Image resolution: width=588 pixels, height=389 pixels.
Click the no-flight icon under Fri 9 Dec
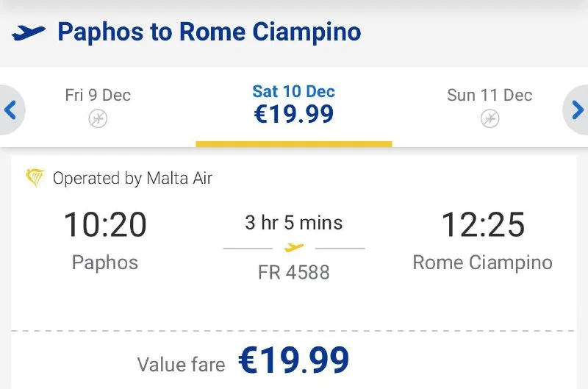click(x=98, y=118)
